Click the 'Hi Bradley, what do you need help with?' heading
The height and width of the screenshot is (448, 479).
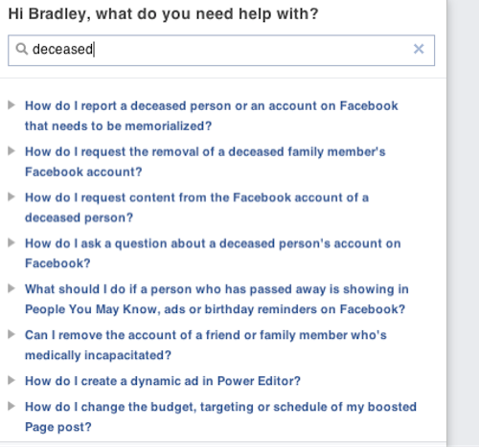[163, 14]
